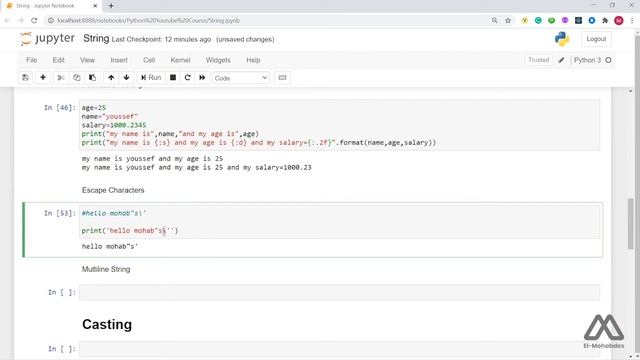Click into code cell In [46]
This screenshot has width=640, height=360.
point(339,125)
